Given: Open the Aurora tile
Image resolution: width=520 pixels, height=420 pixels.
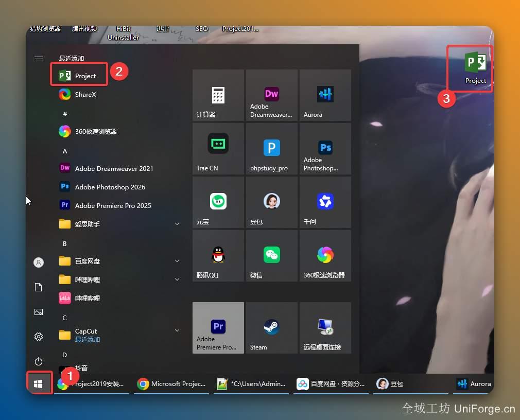Looking at the screenshot, I should (325, 95).
